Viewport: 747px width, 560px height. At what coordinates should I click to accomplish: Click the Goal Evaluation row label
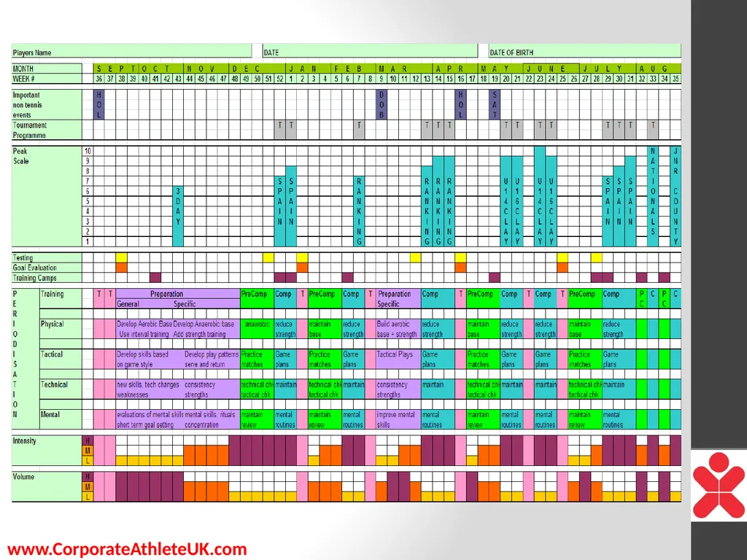(x=47, y=268)
